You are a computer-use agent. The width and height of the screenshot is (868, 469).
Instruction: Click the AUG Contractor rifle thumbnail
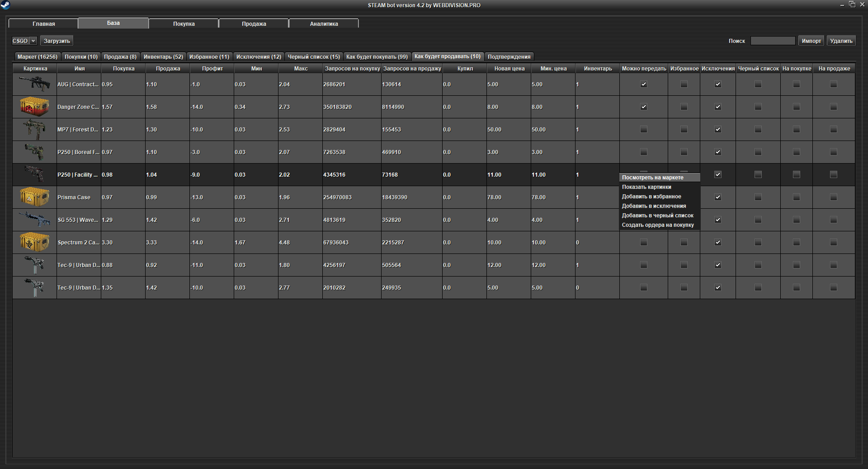coord(34,84)
